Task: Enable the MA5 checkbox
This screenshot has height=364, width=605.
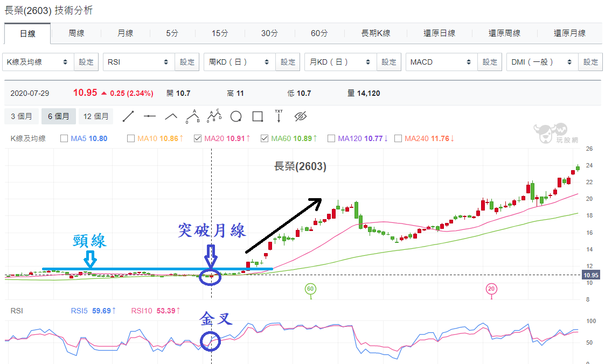Action: 64,138
